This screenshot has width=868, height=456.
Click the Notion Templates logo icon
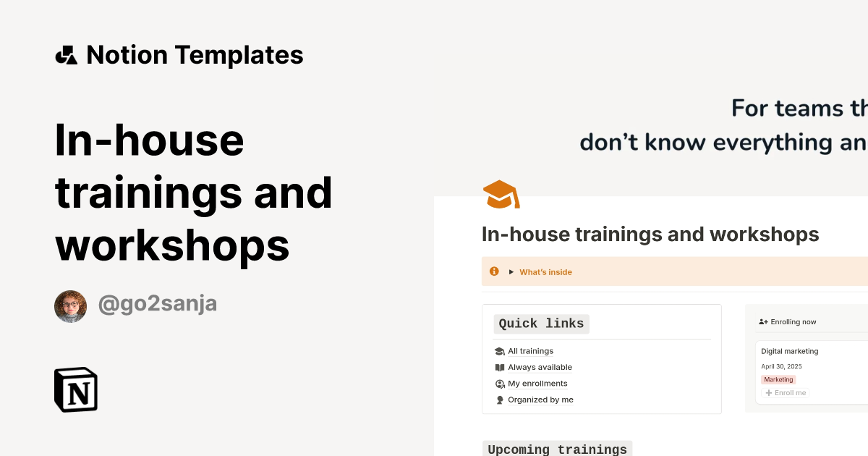67,54
